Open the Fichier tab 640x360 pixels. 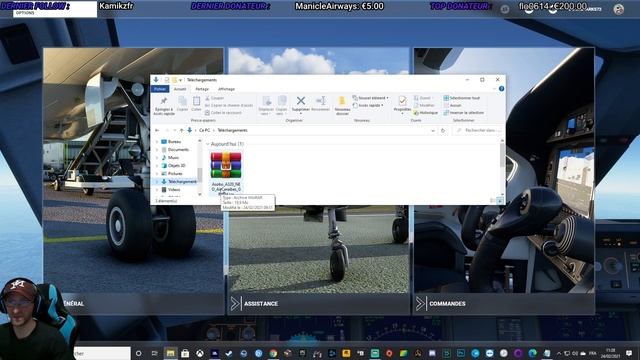pyautogui.click(x=160, y=89)
